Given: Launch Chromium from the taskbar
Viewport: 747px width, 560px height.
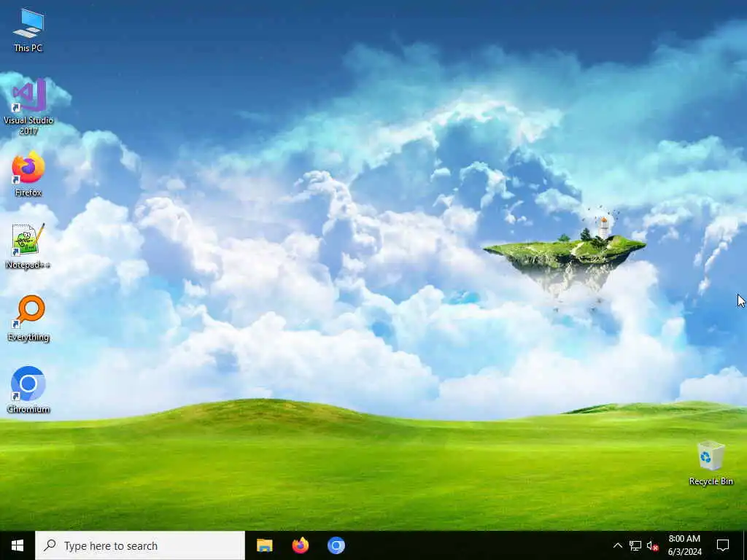Looking at the screenshot, I should point(336,545).
